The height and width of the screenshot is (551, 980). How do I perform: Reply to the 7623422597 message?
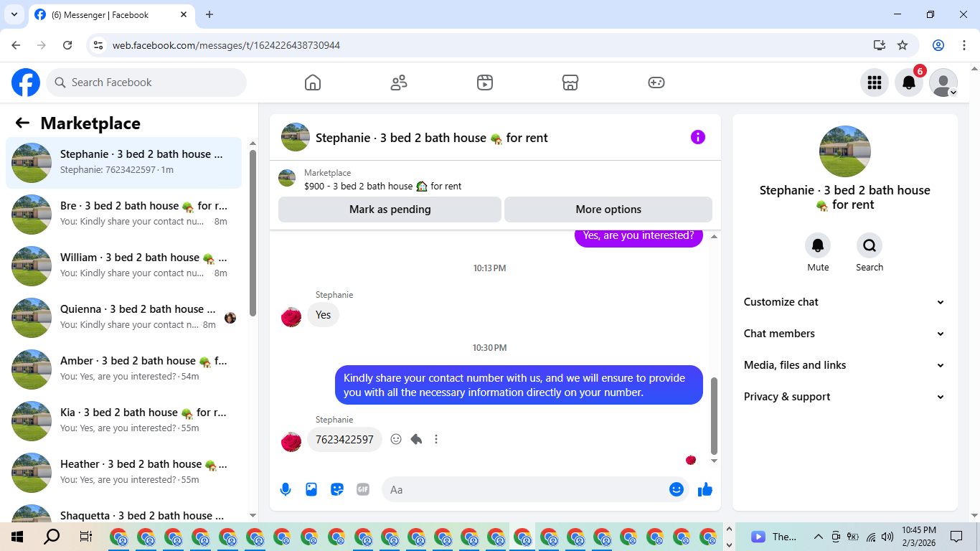pos(416,439)
